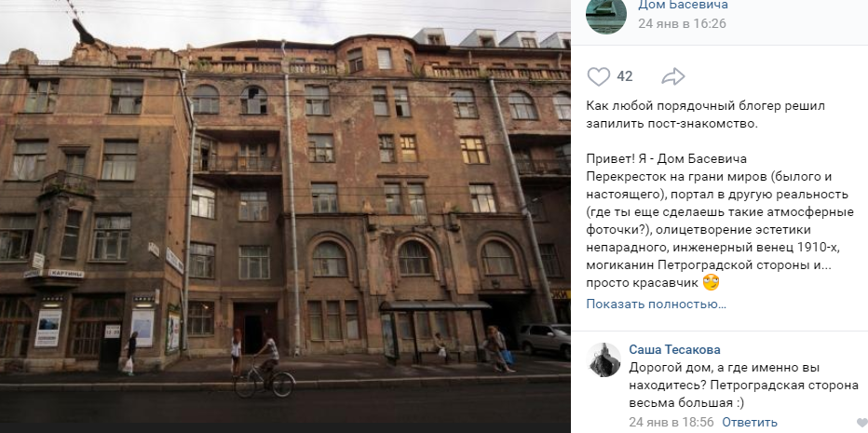
Task: Click "Ответить" to reply to the comment
Action: click(750, 423)
